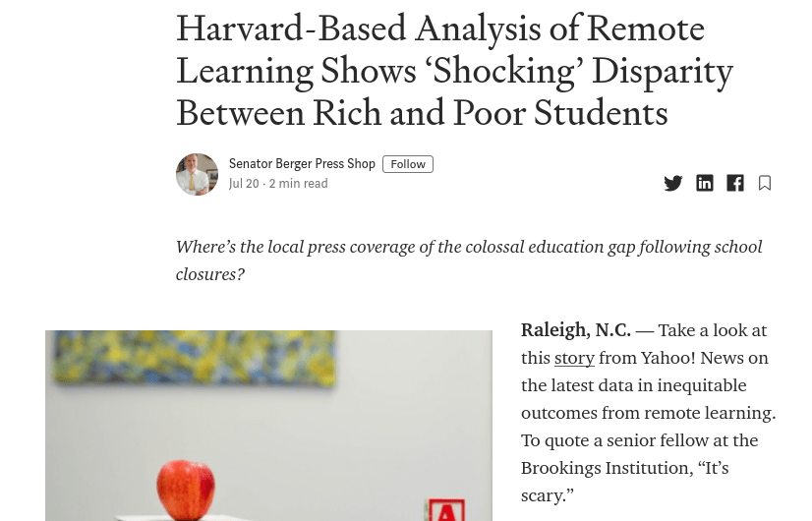
Task: Open the underlined "story" link
Action: (x=574, y=358)
